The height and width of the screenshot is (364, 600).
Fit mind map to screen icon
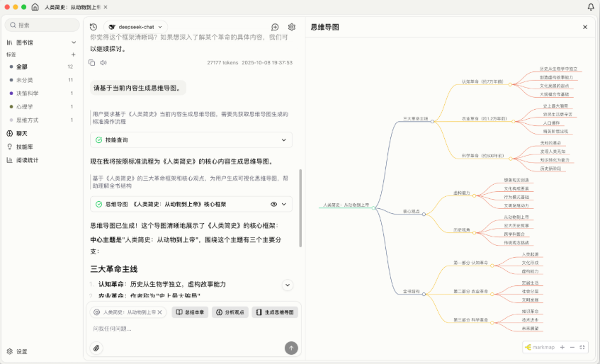582,347
